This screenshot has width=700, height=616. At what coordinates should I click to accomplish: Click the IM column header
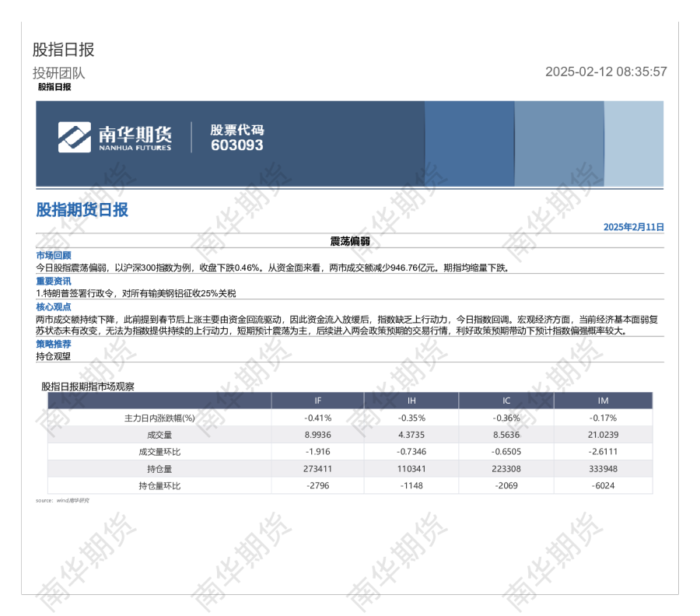click(603, 401)
